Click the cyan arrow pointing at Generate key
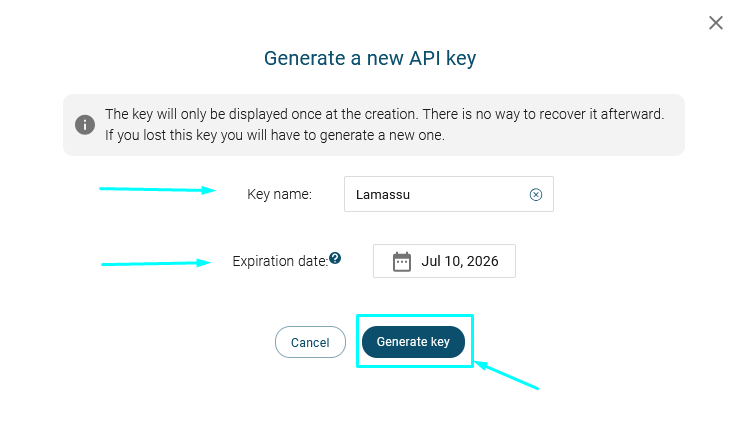This screenshot has height=427, width=739. pos(506,375)
